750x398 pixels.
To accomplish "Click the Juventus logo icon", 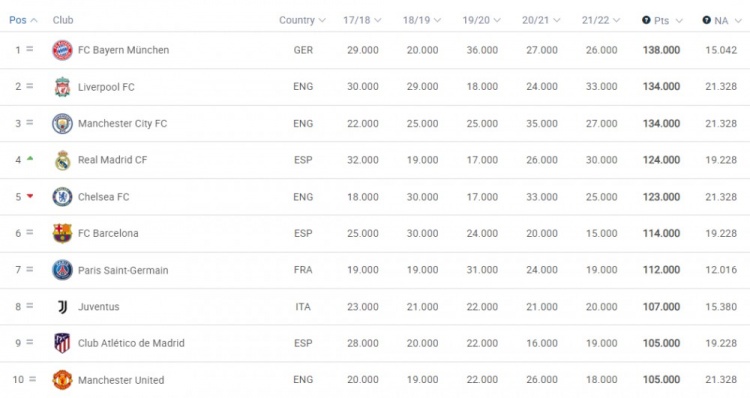I will click(62, 307).
